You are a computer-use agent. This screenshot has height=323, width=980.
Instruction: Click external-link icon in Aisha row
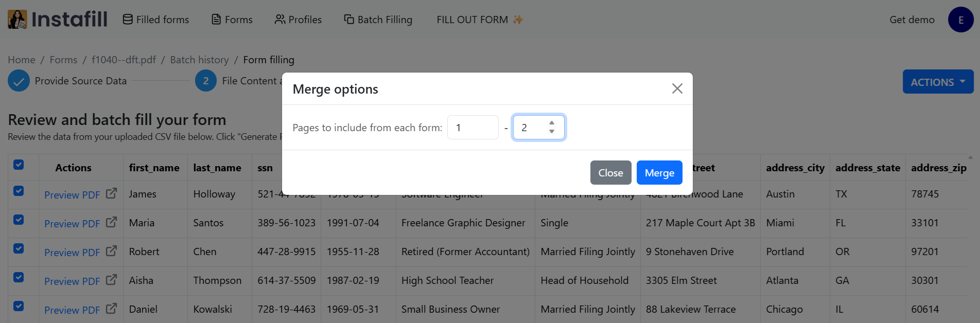(111, 280)
